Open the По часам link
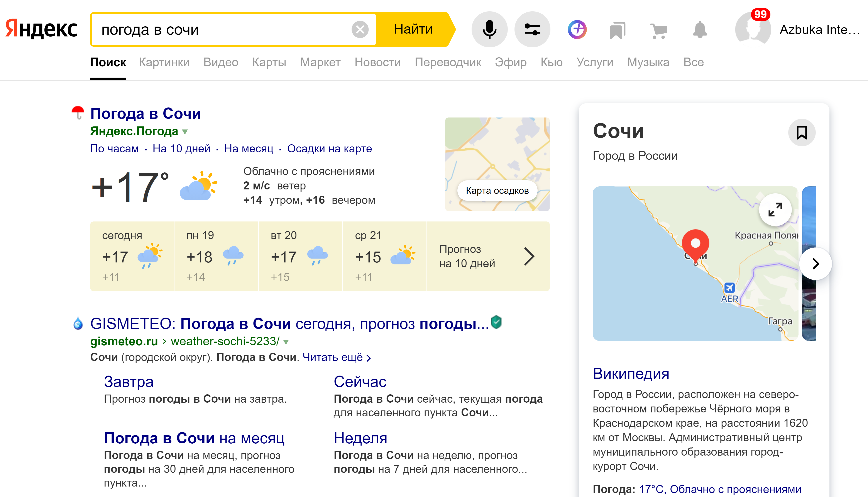 tap(114, 148)
